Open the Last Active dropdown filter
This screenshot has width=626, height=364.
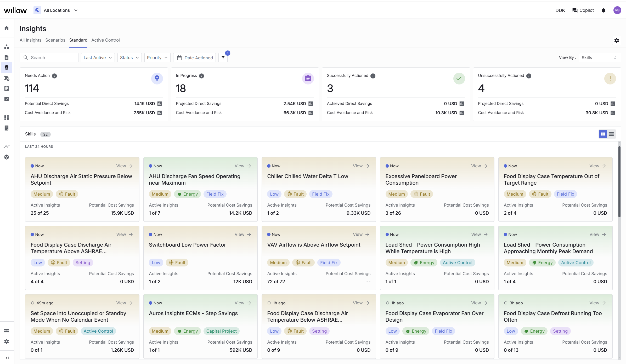pos(98,58)
